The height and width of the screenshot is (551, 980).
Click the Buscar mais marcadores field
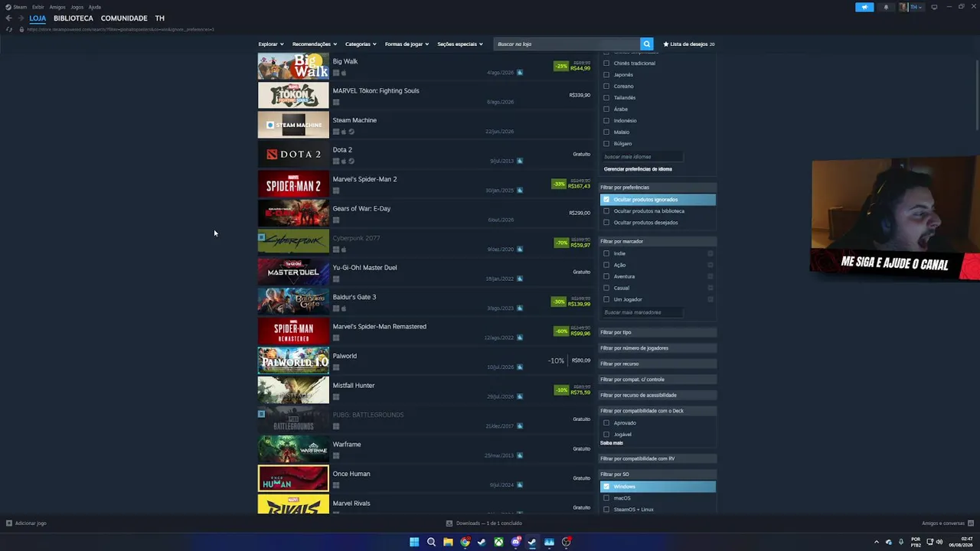point(642,312)
